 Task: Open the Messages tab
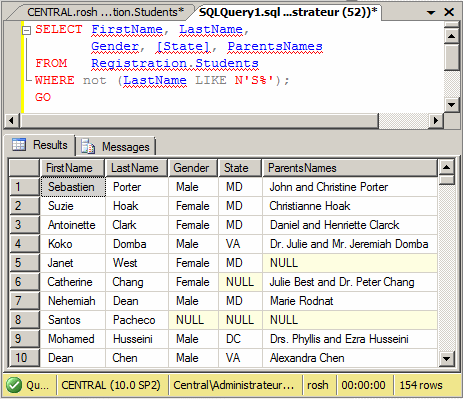[x=116, y=147]
